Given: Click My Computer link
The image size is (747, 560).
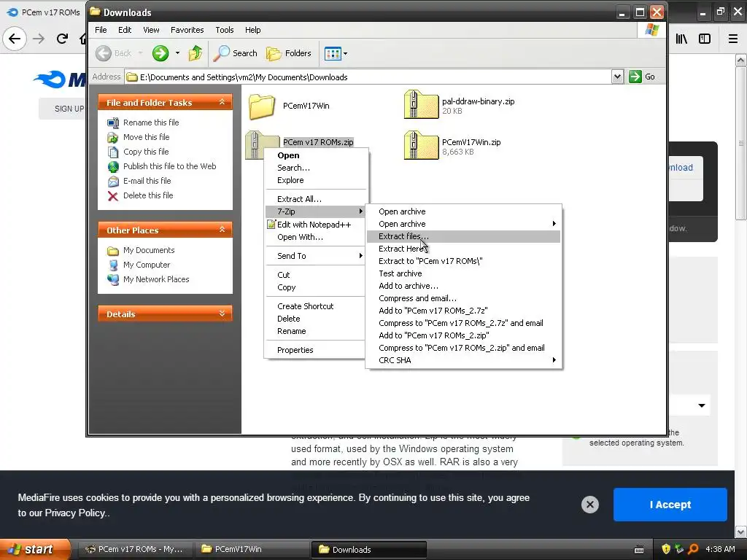Looking at the screenshot, I should (147, 265).
